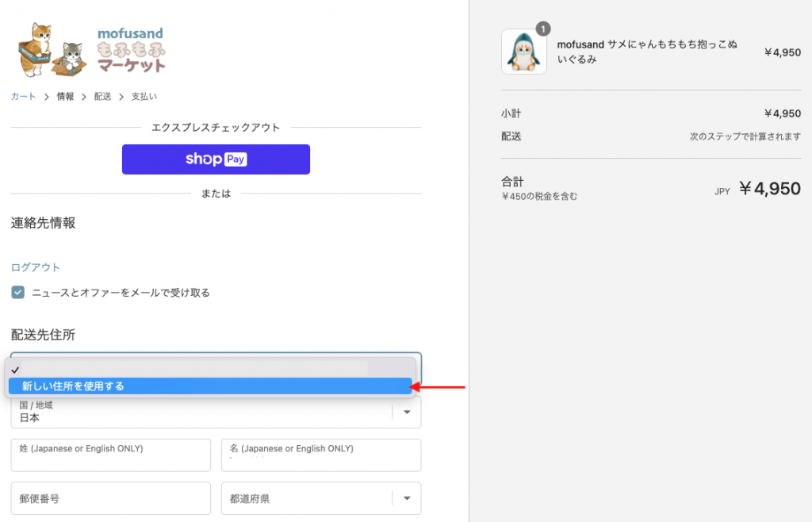Screen dimensions: 812x522
Task: Select the 支払い breadcrumb step
Action: [x=144, y=97]
